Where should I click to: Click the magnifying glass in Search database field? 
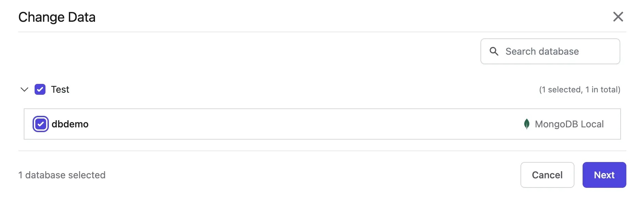point(494,51)
